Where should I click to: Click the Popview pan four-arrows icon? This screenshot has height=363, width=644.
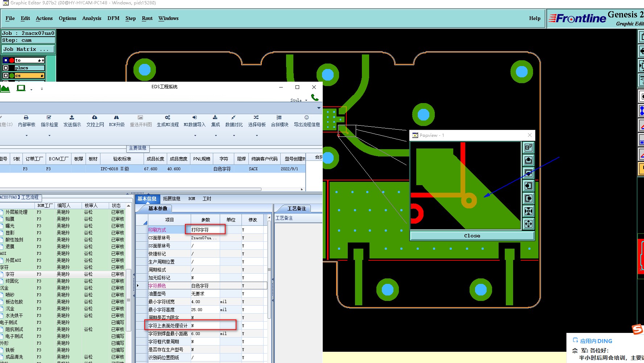[x=528, y=224]
